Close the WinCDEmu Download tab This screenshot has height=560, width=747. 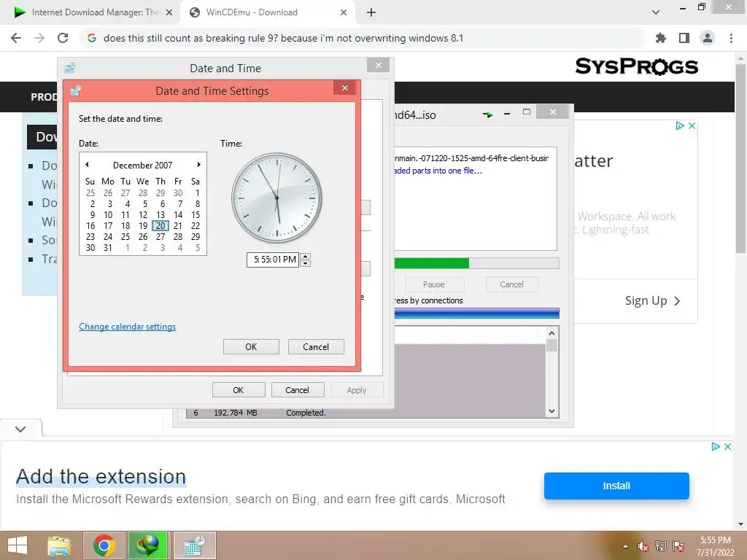point(344,12)
